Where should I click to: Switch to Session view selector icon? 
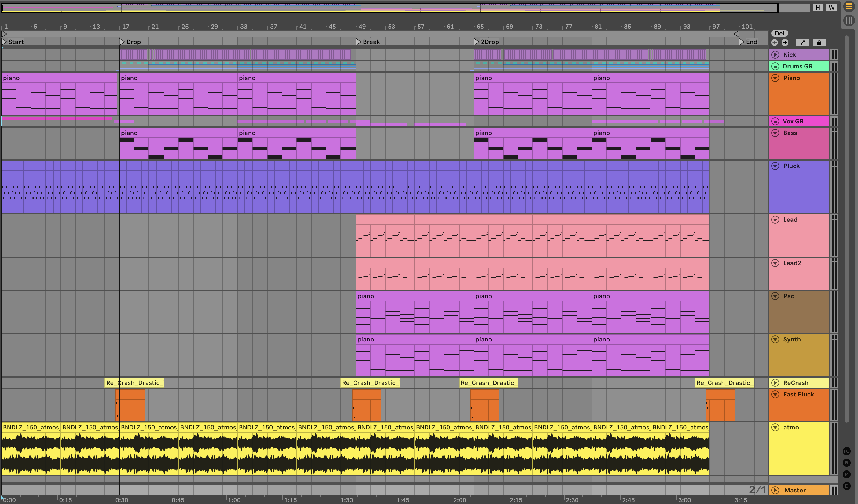tap(849, 21)
